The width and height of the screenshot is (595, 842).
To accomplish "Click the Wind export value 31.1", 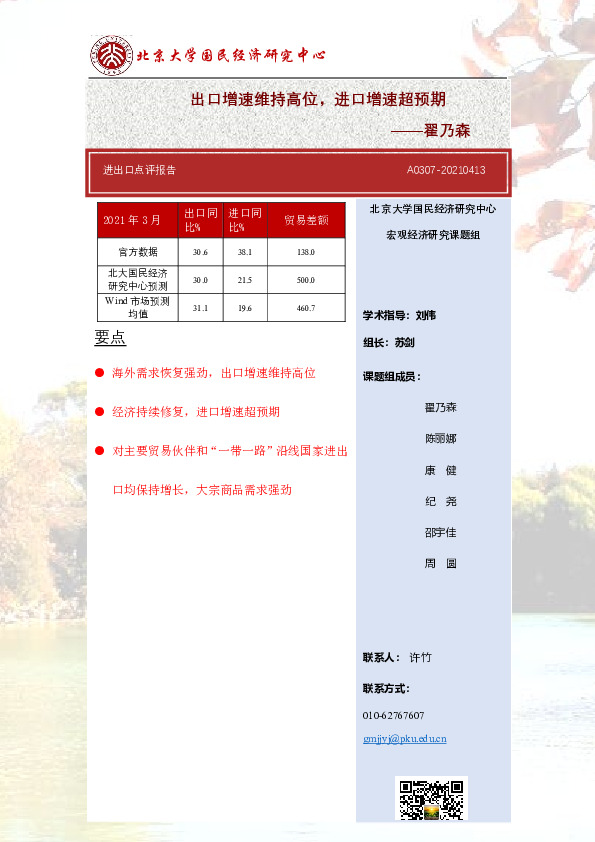I will pyautogui.click(x=200, y=308).
